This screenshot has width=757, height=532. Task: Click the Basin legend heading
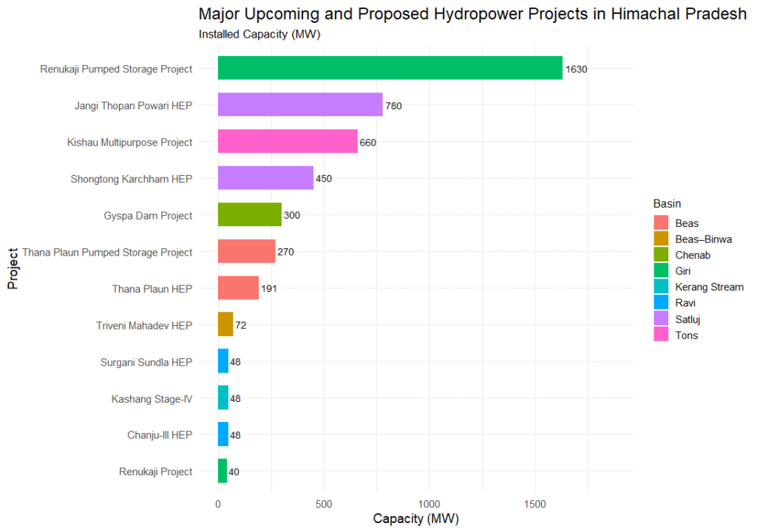[667, 203]
